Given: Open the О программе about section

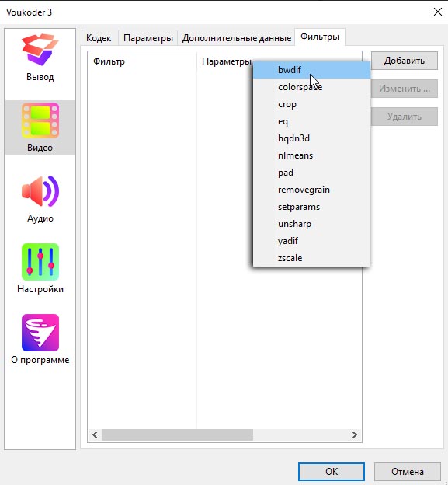Looking at the screenshot, I should pos(40,340).
